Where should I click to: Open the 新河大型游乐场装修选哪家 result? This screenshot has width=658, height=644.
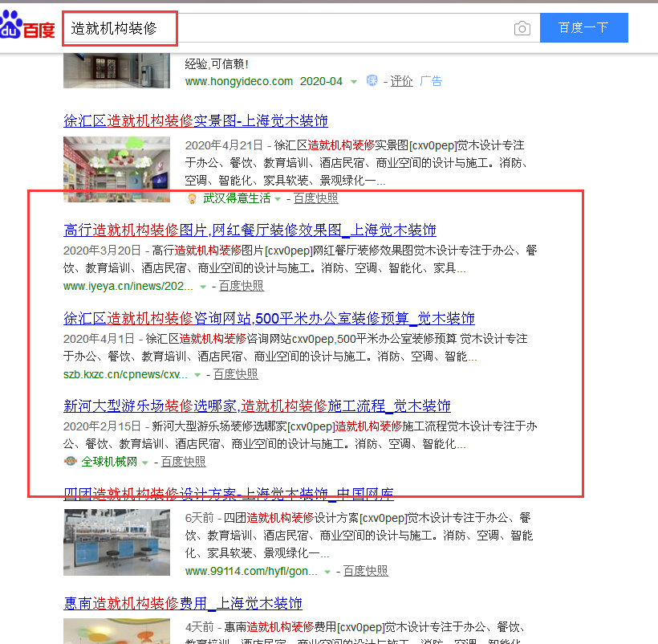point(257,406)
